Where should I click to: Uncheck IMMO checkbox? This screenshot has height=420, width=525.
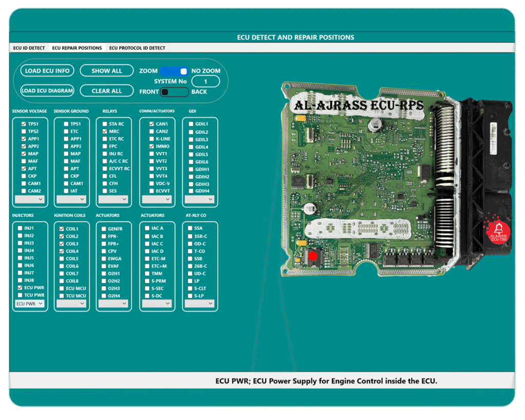(152, 146)
